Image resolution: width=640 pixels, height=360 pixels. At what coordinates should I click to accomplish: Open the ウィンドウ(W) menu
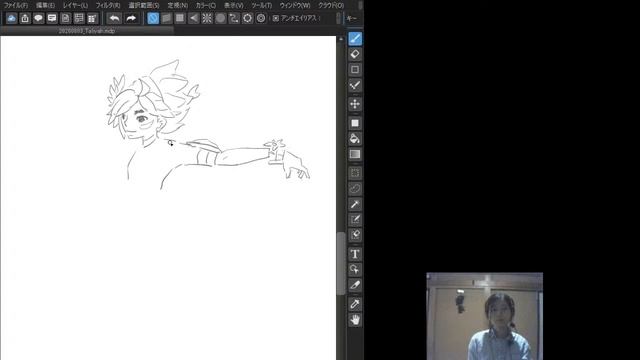pyautogui.click(x=295, y=5)
